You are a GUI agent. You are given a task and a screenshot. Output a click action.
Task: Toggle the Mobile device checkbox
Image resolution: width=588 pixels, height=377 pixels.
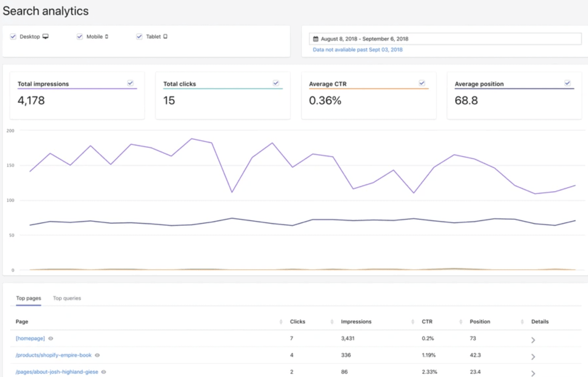[x=80, y=37]
